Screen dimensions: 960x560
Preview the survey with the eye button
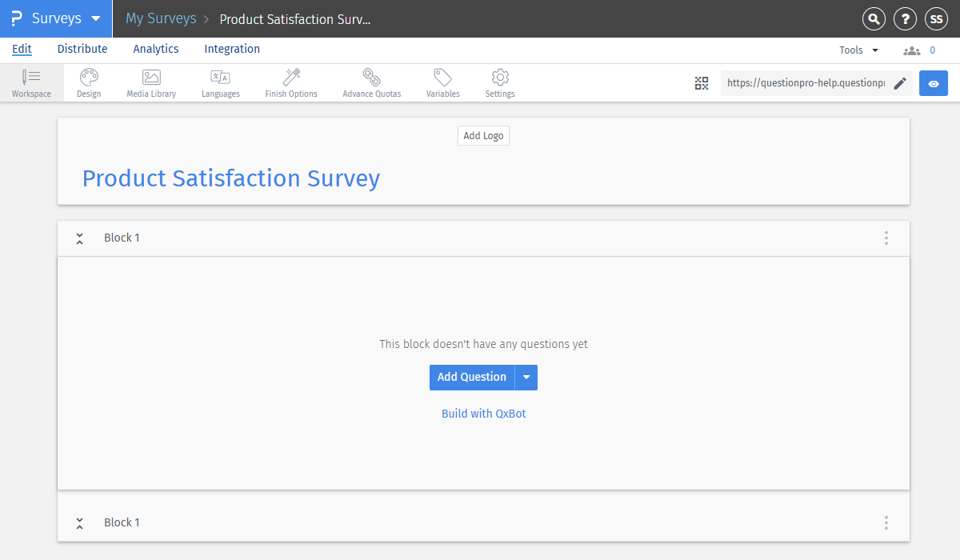click(x=934, y=82)
